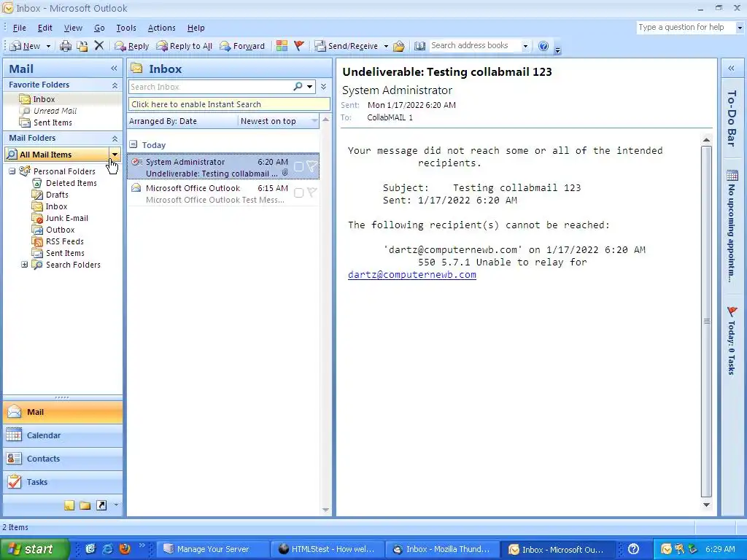The height and width of the screenshot is (560, 747).
Task: Click the Shortcuts icon at pane bottom
Action: pos(101,505)
